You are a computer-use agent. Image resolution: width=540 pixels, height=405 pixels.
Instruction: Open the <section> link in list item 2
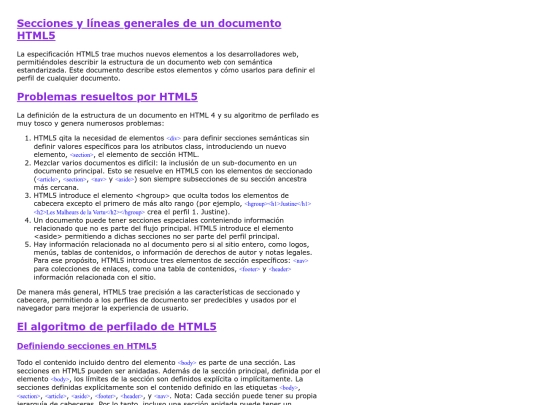[x=75, y=179]
